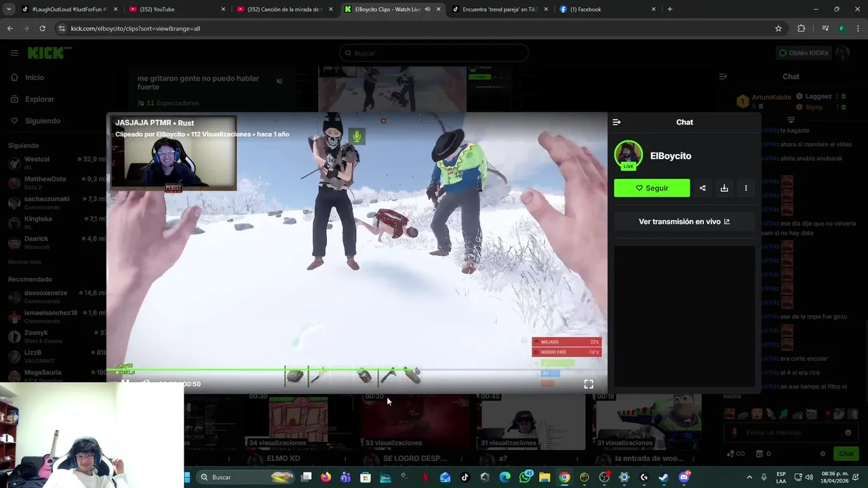The image size is (868, 488).
Task: Show hidden system tray icons
Action: [749, 477]
